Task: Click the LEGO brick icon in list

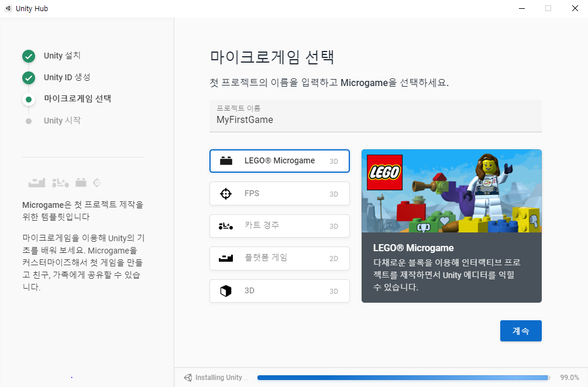Action: 226,160
